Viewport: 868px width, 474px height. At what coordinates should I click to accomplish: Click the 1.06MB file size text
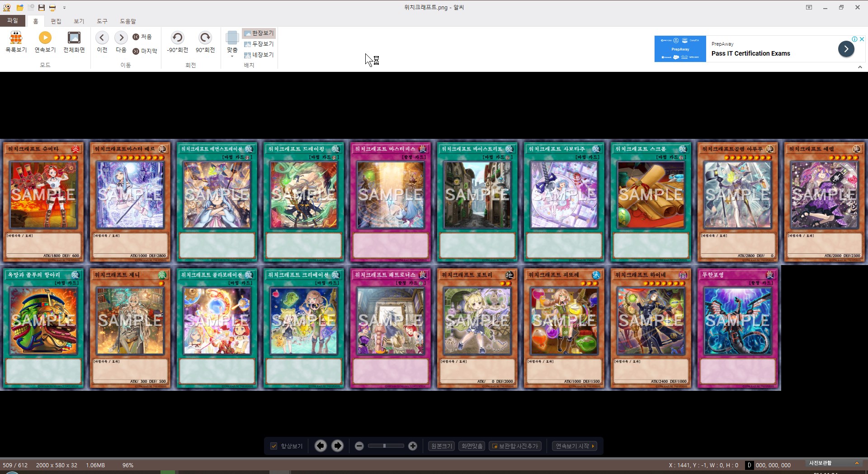pos(95,465)
